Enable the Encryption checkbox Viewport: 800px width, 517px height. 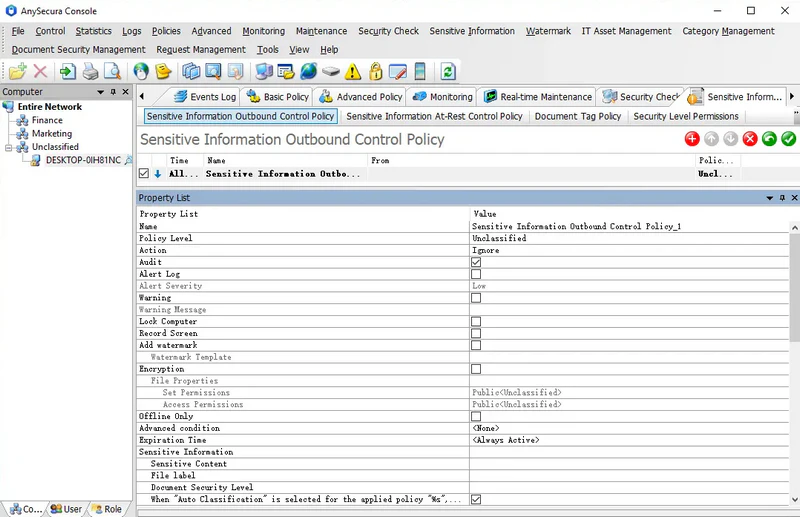coord(476,369)
